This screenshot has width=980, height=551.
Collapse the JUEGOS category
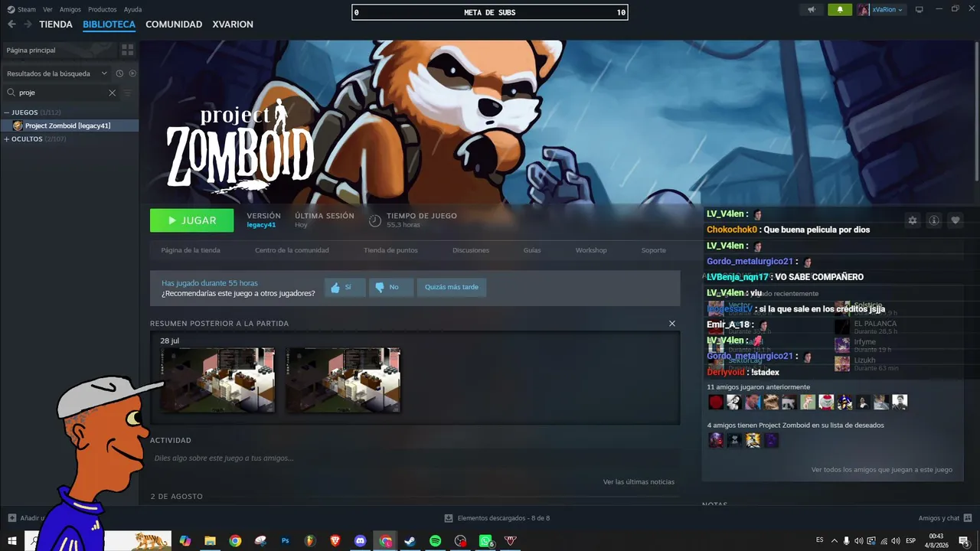[8, 112]
